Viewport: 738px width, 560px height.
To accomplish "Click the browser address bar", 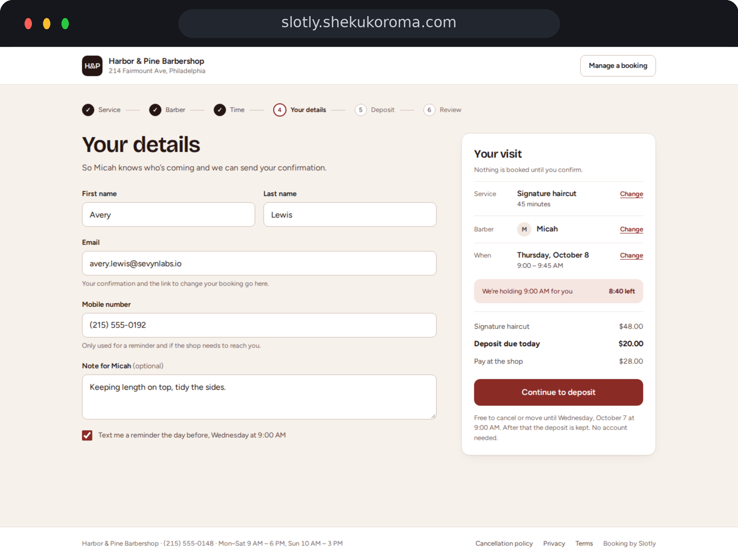I will (369, 23).
